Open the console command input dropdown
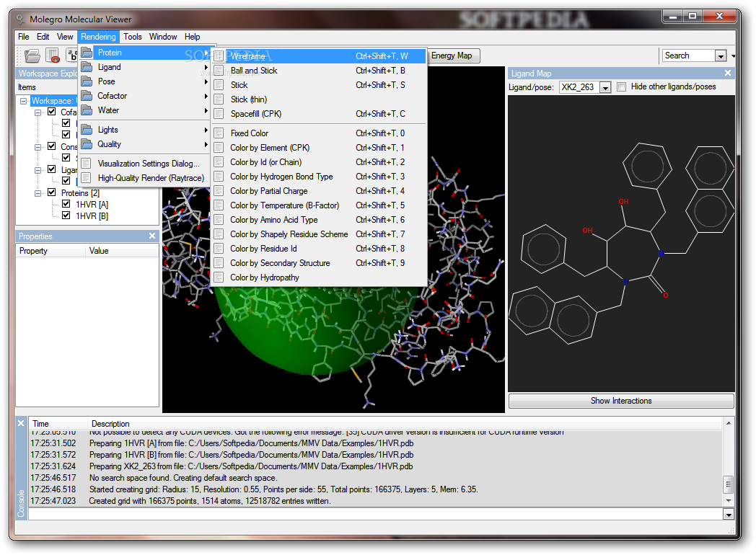Screen dimensions: 756x555 728,515
